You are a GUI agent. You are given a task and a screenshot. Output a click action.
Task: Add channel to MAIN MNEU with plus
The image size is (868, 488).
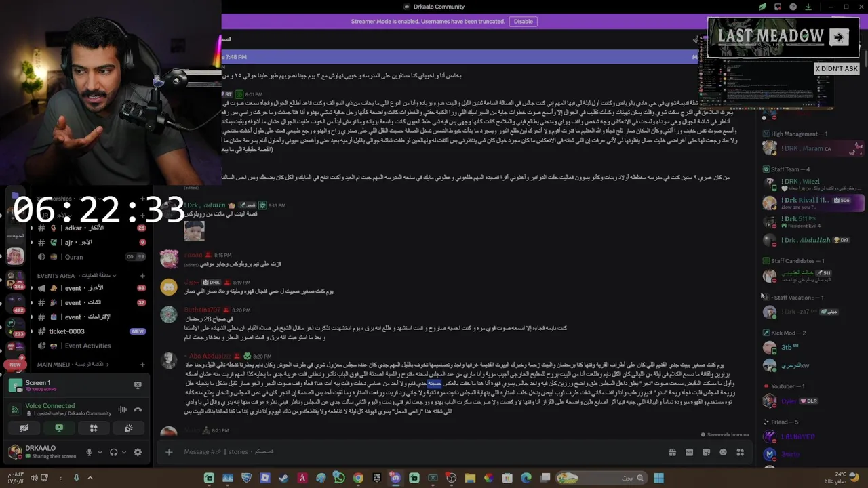(142, 365)
